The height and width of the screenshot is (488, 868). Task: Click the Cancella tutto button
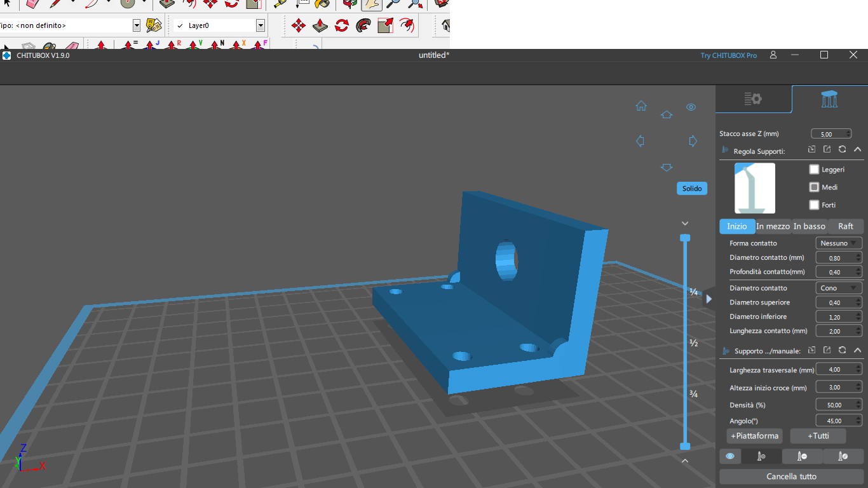tap(792, 477)
